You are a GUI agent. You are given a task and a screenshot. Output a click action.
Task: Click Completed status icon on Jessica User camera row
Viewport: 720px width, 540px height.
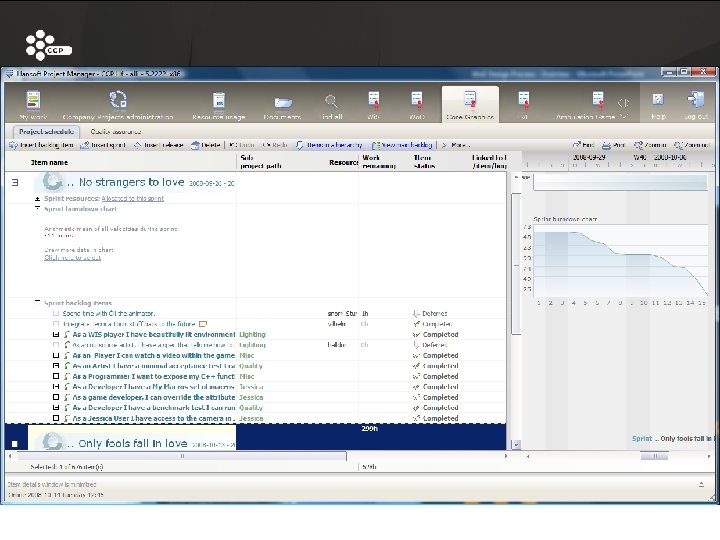pyautogui.click(x=416, y=418)
